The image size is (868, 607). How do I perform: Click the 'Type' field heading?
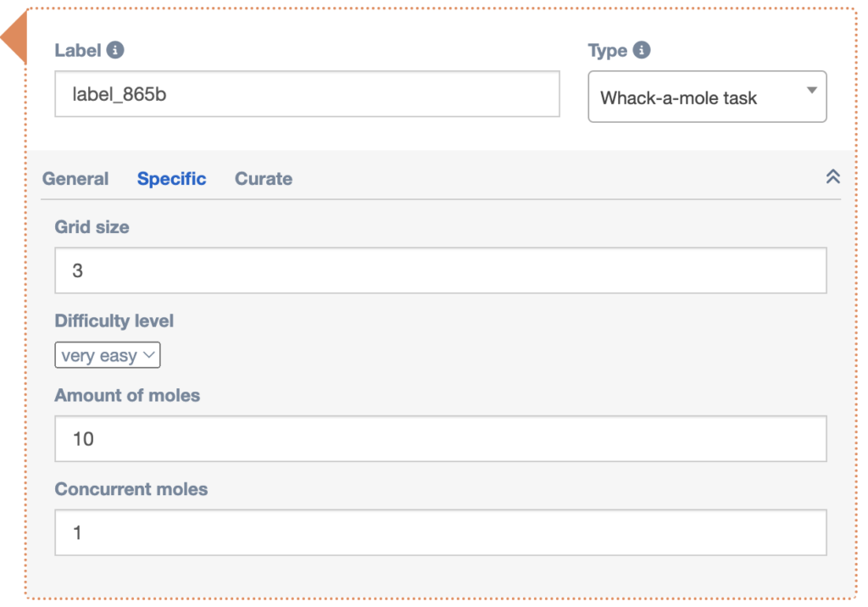click(x=608, y=50)
